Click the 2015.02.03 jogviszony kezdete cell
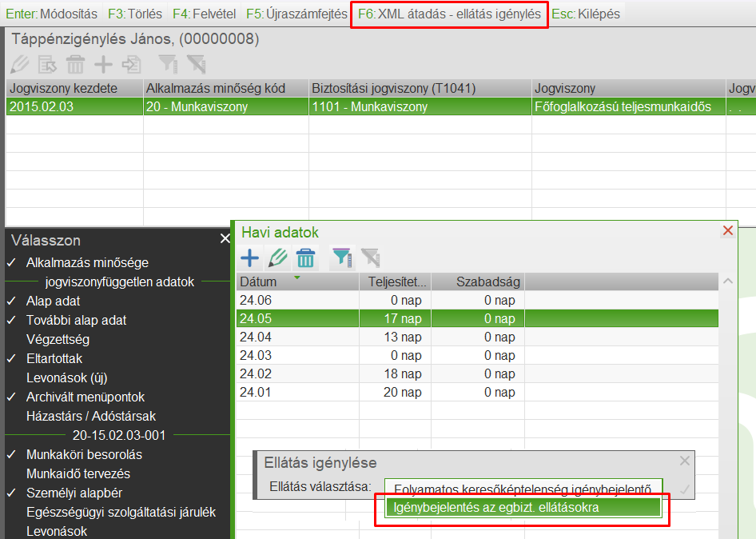Image resolution: width=756 pixels, height=539 pixels. [75, 106]
